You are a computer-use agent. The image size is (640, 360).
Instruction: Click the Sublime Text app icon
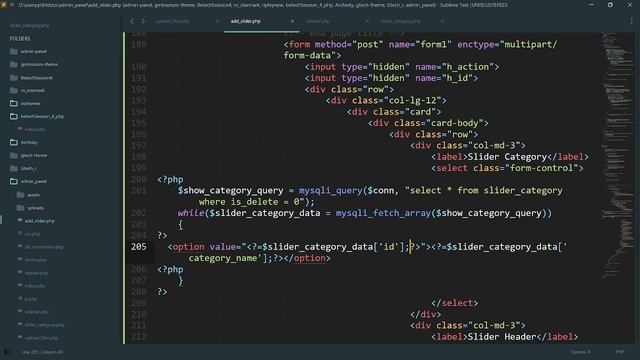click(x=4, y=5)
